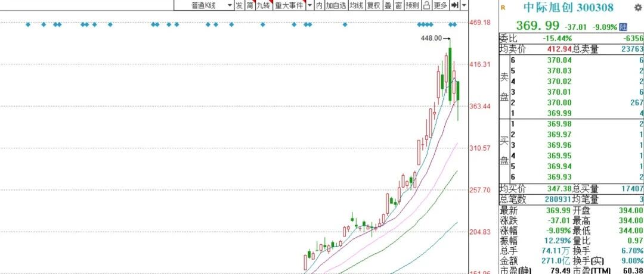Click the 448.00 high price label on chart

(431, 38)
